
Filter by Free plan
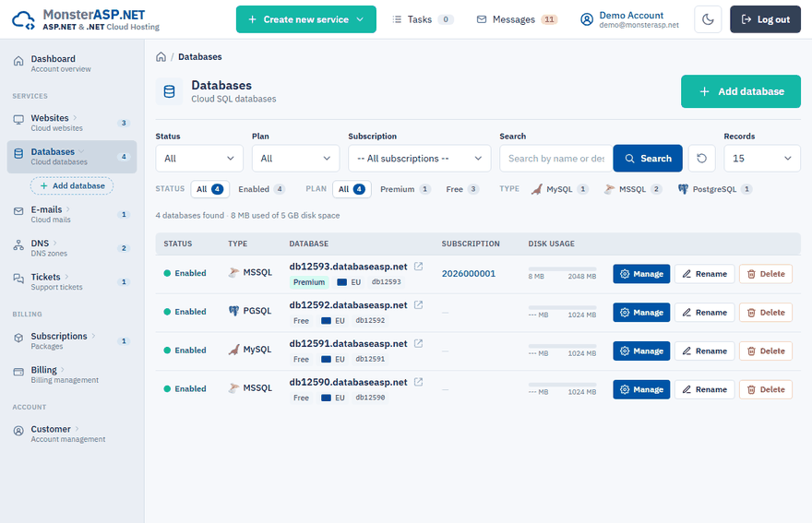462,189
